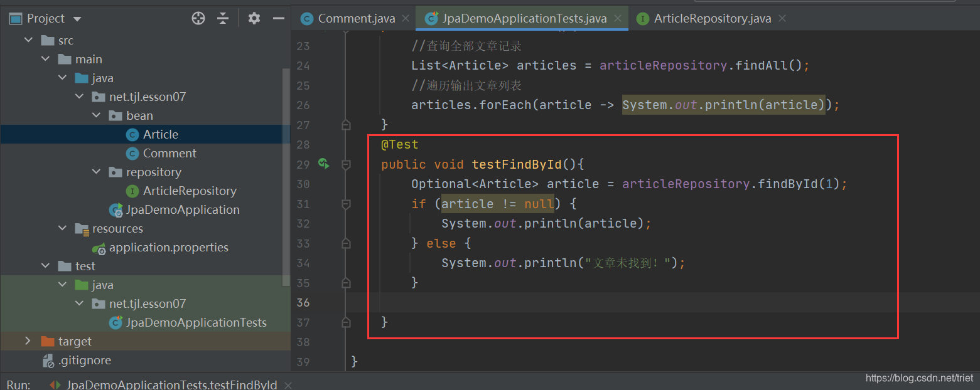Collapse the resources folder chevron

pyautogui.click(x=62, y=228)
